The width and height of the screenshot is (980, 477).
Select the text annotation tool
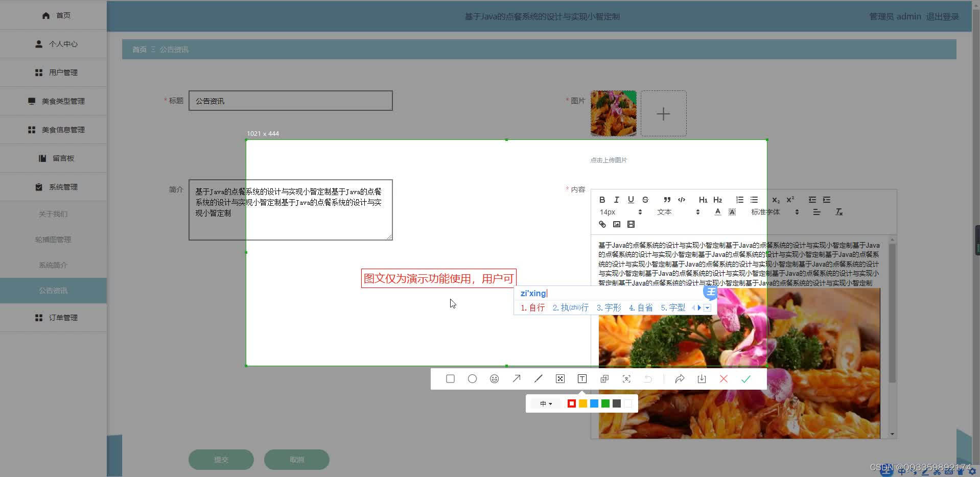[582, 379]
